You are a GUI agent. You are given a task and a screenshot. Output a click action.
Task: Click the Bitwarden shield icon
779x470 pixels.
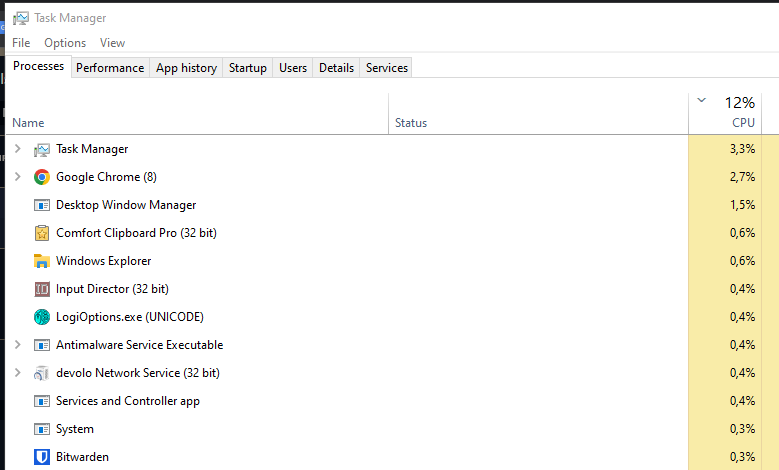coord(42,457)
